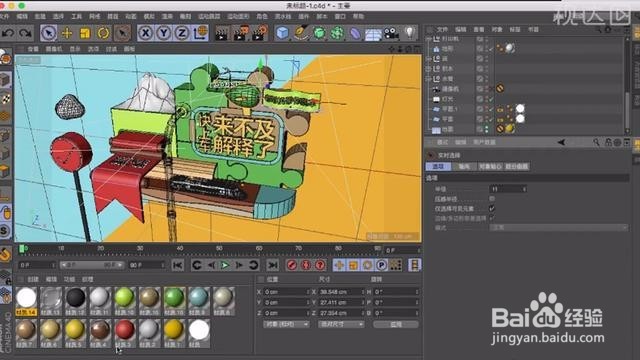Open Render Settings clapperboard gear icon
Image resolution: width=640 pixels, height=360 pixels.
tap(259, 33)
